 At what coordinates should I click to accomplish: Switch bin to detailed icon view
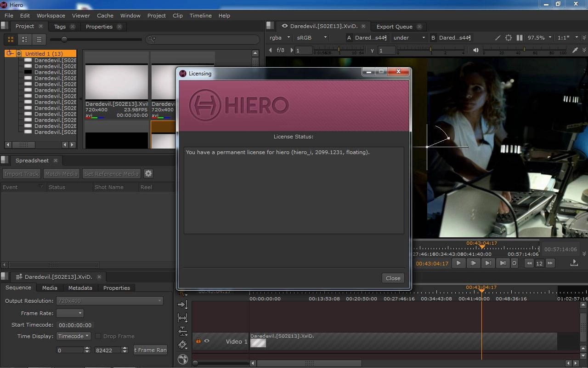coord(25,40)
